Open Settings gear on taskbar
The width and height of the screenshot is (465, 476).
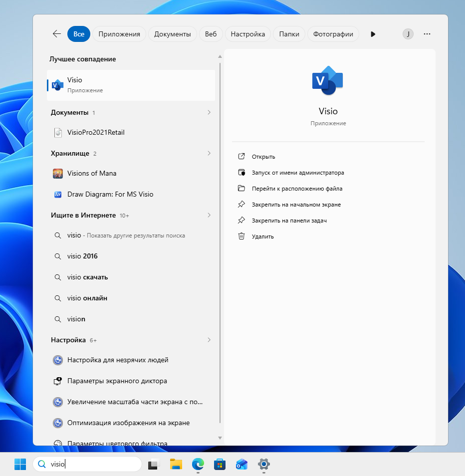point(264,464)
